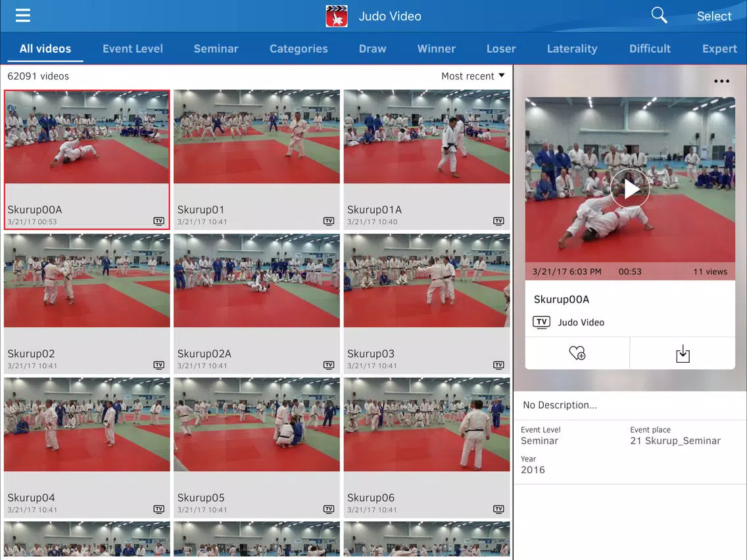The height and width of the screenshot is (560, 747).
Task: Click TV icon on Skurup06 card
Action: (499, 509)
